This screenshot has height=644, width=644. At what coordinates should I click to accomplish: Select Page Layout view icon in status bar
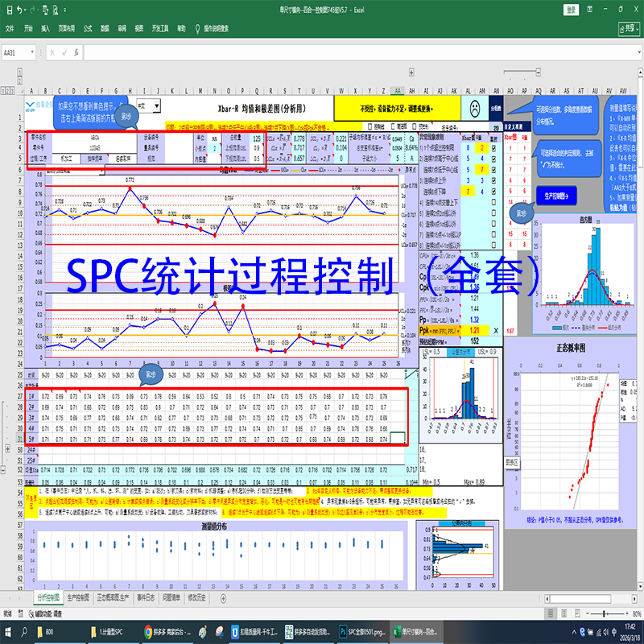(x=564, y=613)
